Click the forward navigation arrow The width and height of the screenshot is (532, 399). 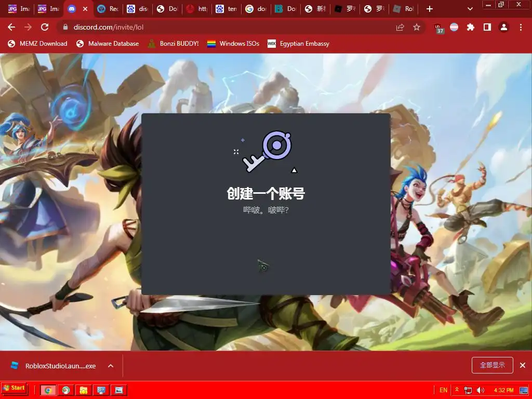click(x=28, y=27)
